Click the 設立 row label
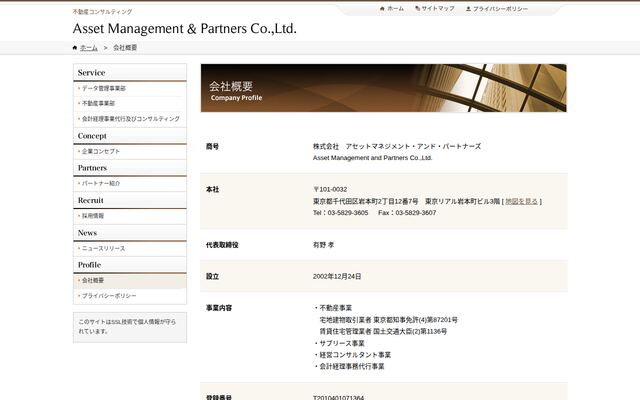This screenshot has height=400, width=640. tap(212, 276)
